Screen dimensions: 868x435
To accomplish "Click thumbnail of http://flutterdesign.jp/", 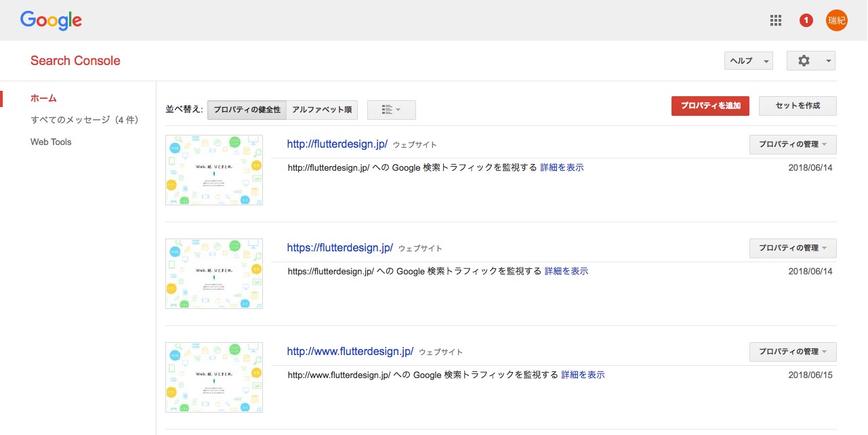I will click(x=214, y=170).
